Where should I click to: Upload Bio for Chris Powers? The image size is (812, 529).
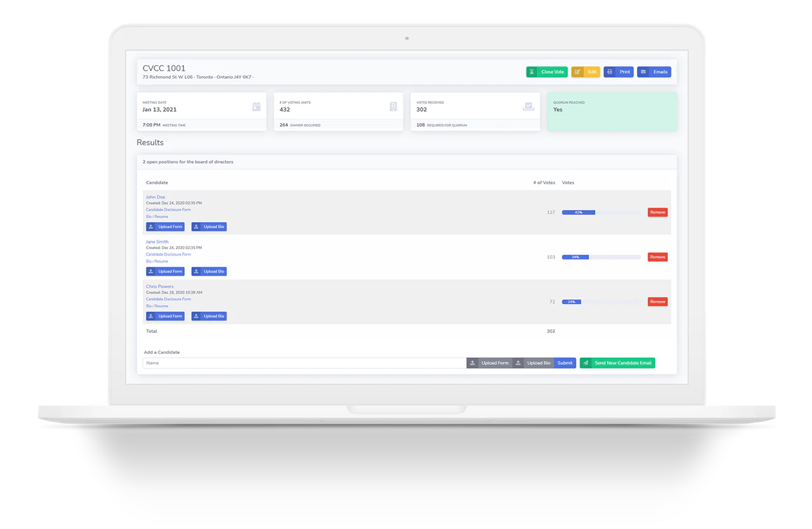click(x=209, y=316)
